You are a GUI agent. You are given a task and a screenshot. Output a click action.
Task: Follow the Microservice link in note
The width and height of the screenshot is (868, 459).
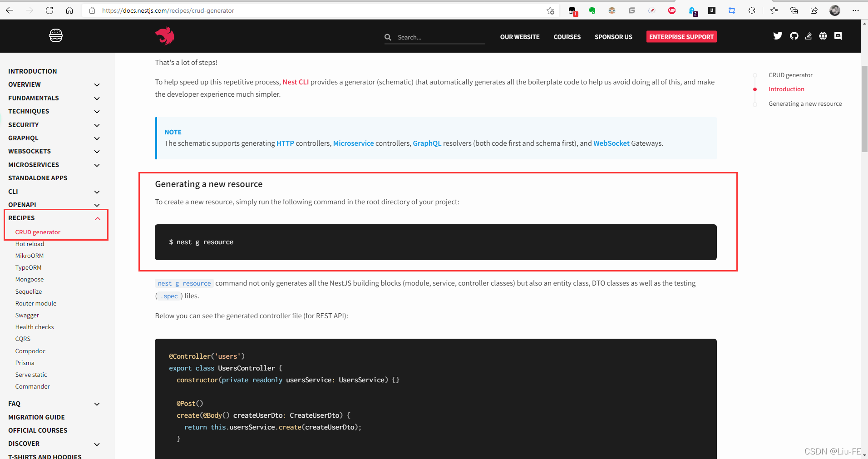coord(353,143)
